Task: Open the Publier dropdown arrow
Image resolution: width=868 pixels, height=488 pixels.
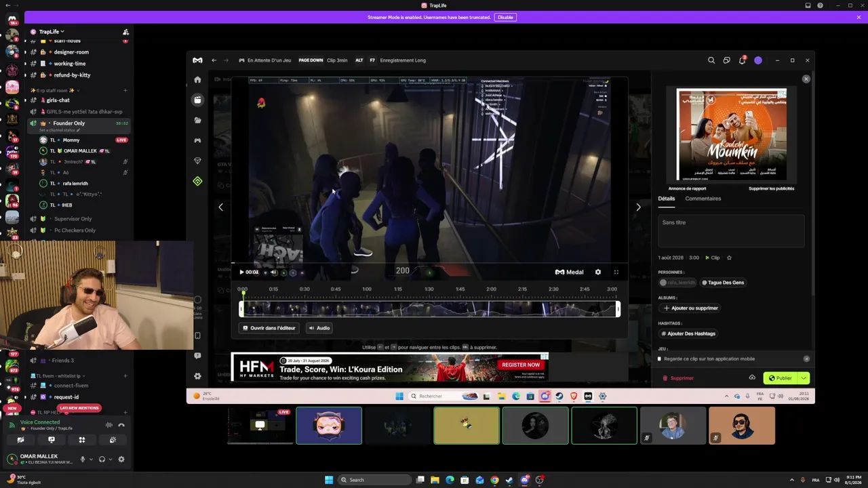Action: 804,378
